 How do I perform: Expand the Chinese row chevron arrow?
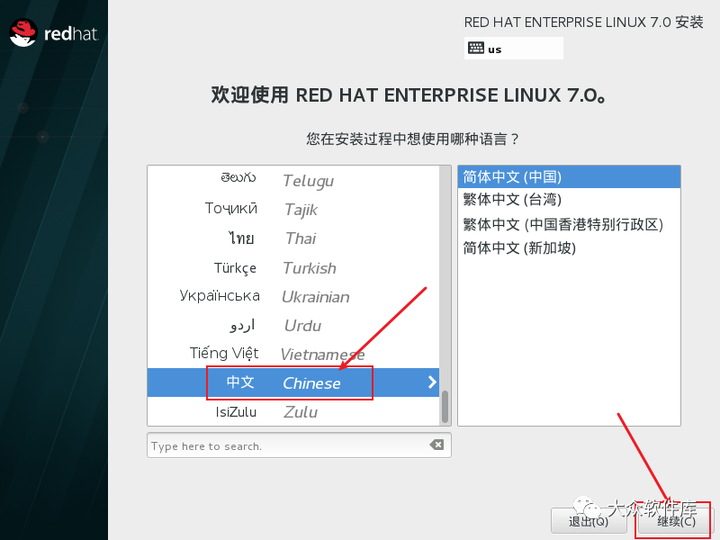click(432, 382)
